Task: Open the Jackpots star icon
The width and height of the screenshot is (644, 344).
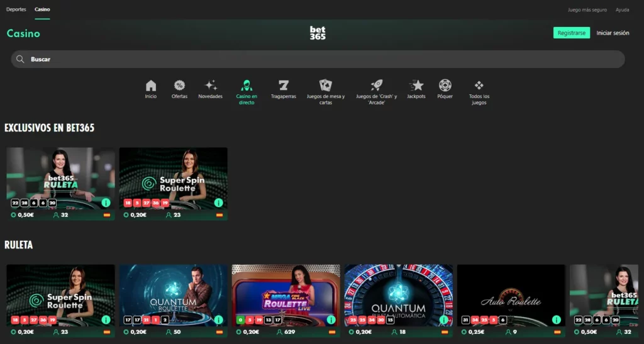Action: 416,86
